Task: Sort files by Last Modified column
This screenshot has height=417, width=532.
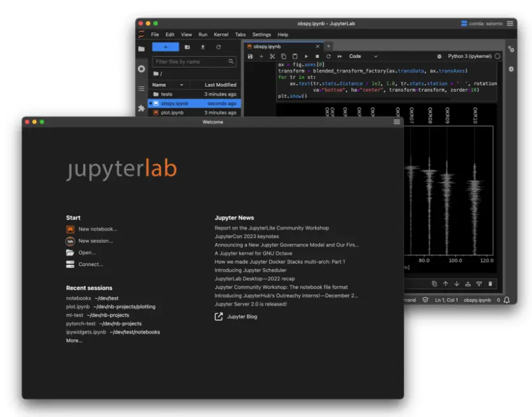Action: [x=216, y=85]
